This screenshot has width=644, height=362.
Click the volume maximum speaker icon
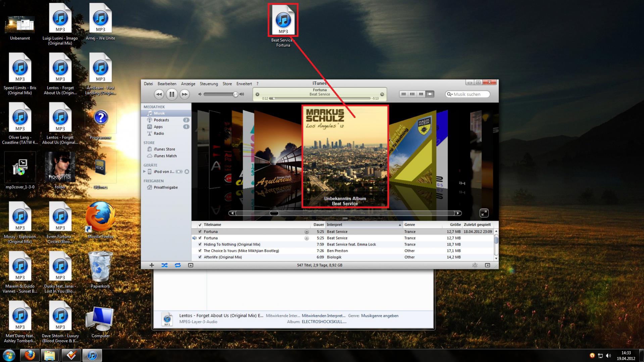242,94
